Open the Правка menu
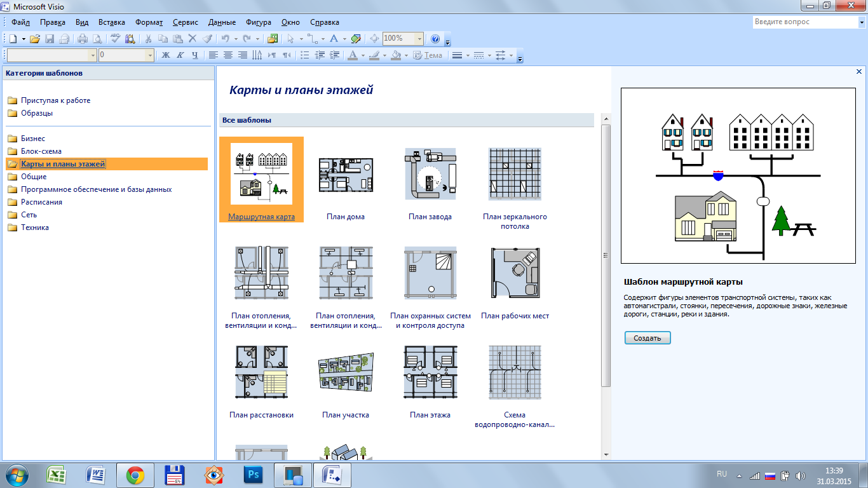Screen dimensions: 868x488 click(x=52, y=22)
